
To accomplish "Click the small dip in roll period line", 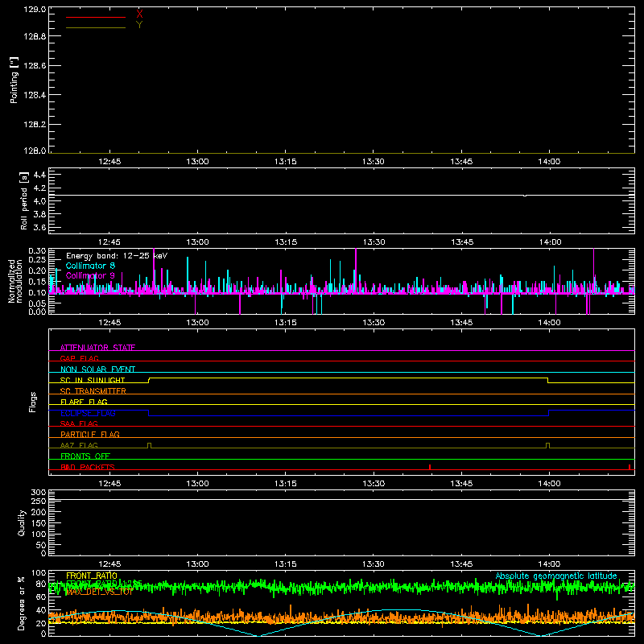I will click(x=525, y=196).
